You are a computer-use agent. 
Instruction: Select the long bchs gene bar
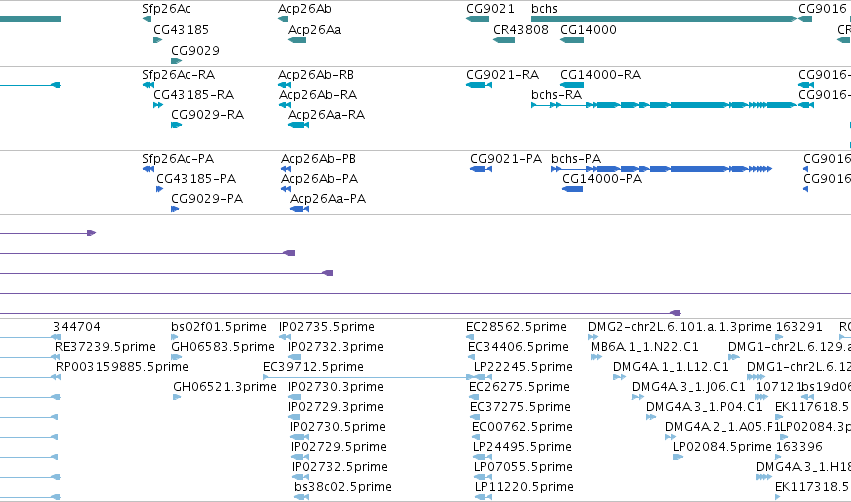pos(664,19)
